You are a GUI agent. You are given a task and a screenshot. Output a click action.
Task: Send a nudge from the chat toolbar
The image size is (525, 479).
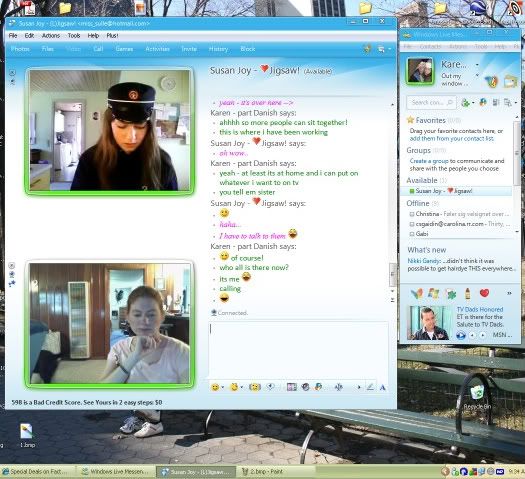point(255,387)
